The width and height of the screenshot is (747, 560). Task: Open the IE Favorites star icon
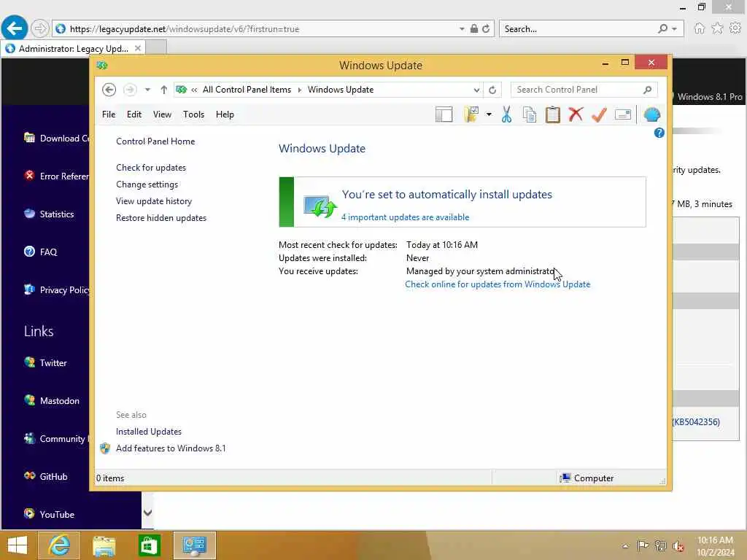click(x=717, y=28)
